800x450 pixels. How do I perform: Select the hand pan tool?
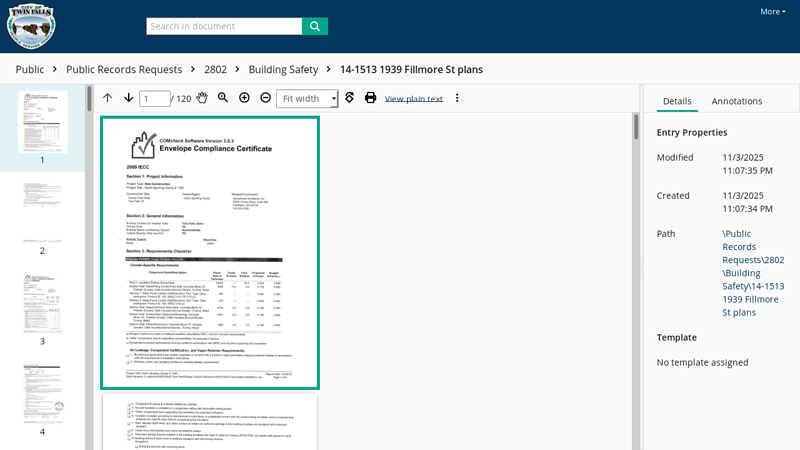201,98
